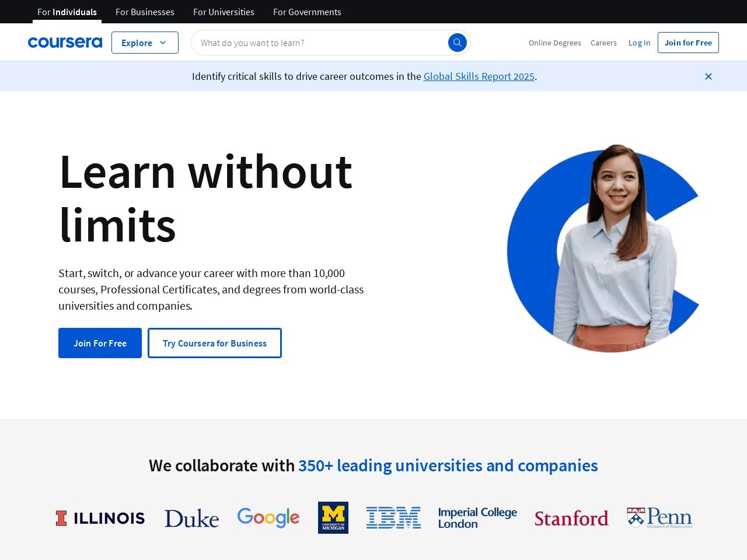The width and height of the screenshot is (747, 560).
Task: Click the hero Join For Free button
Action: [100, 343]
